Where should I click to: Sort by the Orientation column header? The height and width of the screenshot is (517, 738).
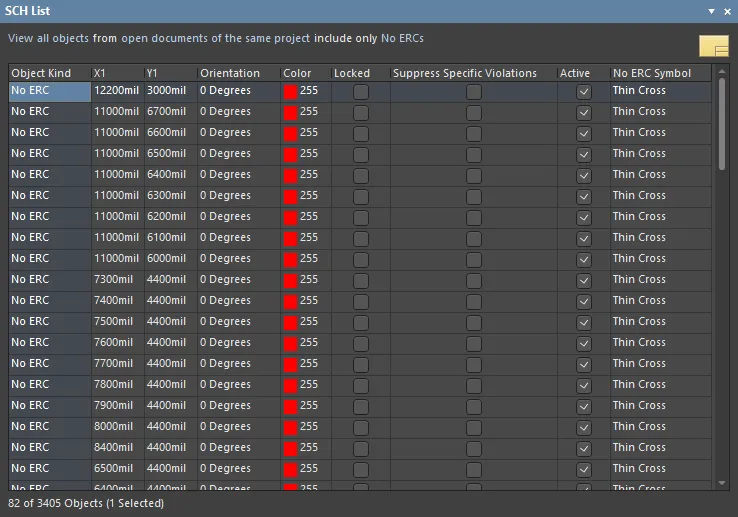(x=239, y=73)
